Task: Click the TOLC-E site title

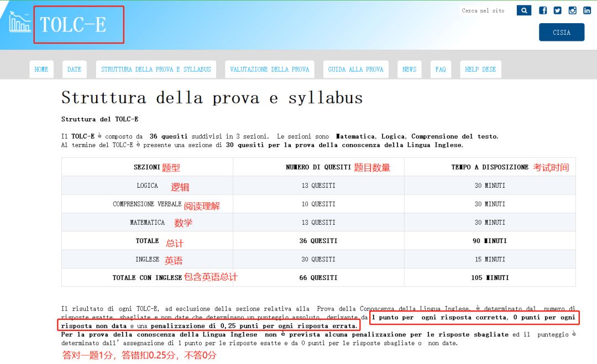Action: pos(73,25)
